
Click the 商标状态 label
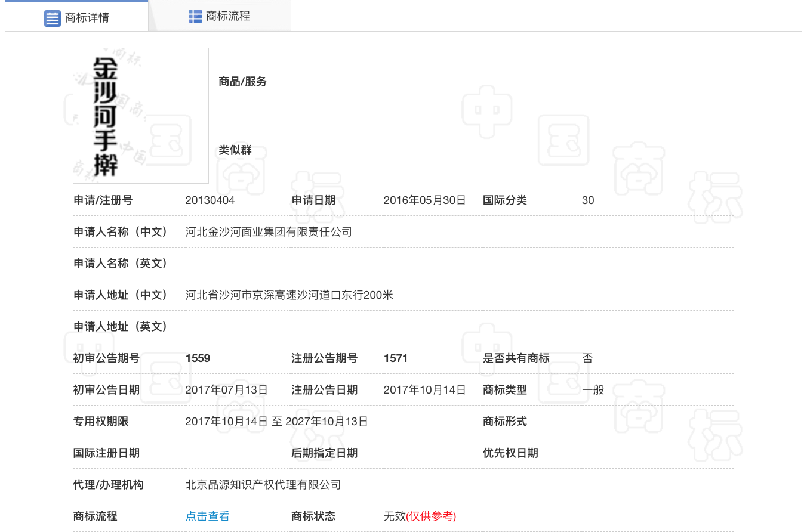tap(313, 516)
